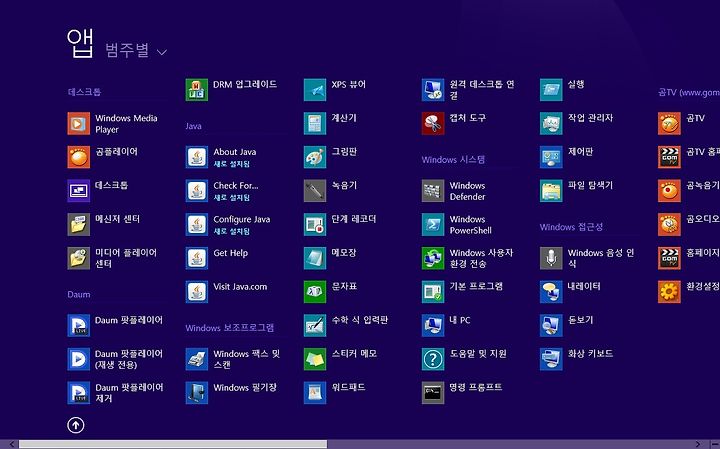Open Configure Java icon

coord(197,224)
